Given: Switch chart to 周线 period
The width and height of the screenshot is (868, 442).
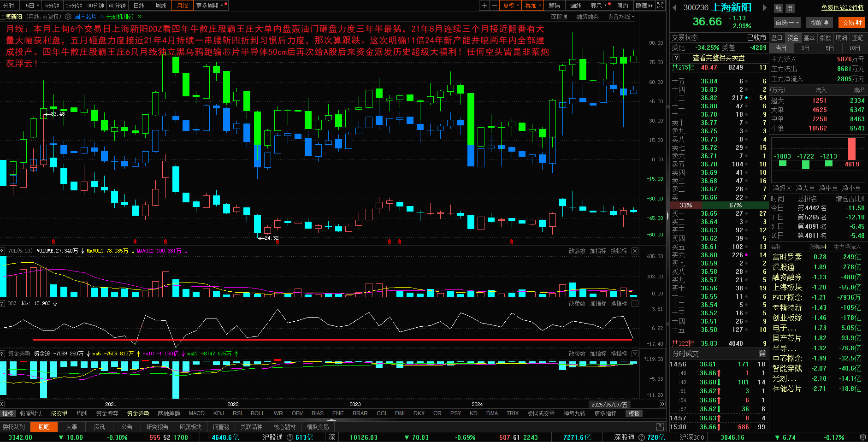Looking at the screenshot, I should (x=161, y=6).
